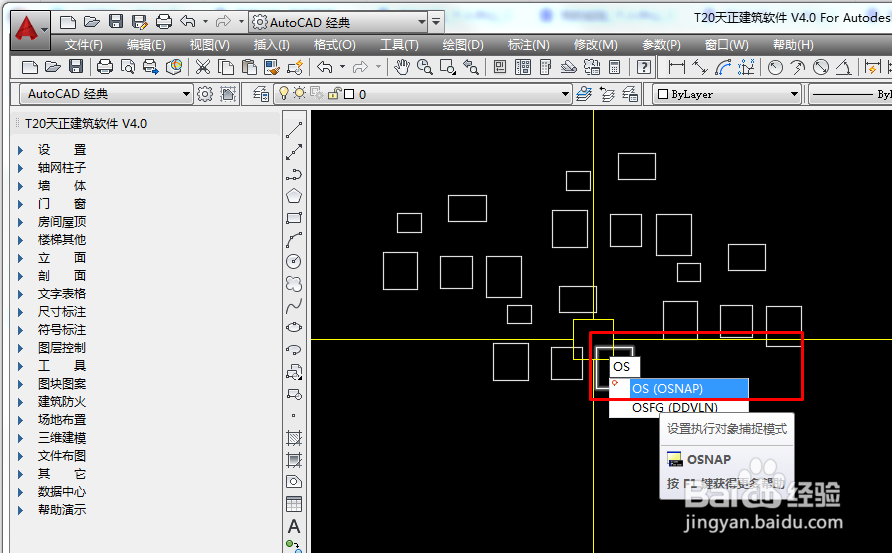Expand the 文字表格 menu group
The width and height of the screenshot is (892, 553).
click(x=20, y=294)
